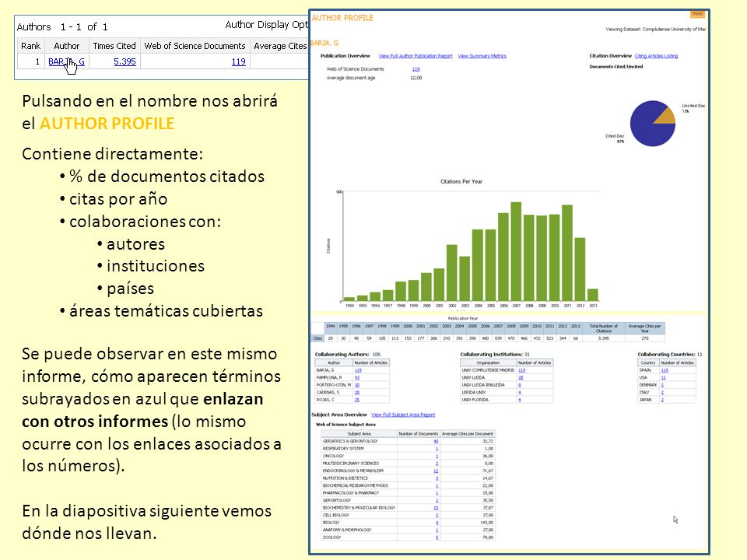Click the article count for JAPAN
Screen dimensions: 747x560
pos(662,400)
